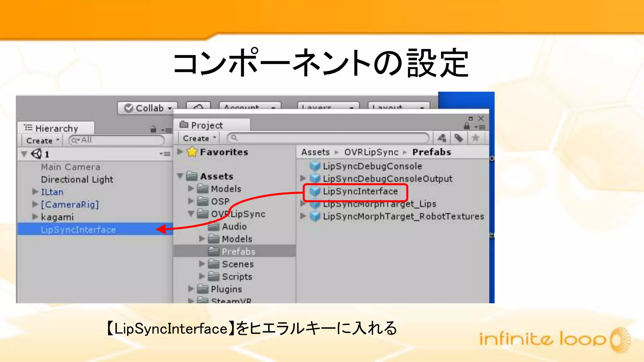Click the Unity scene icon

pyautogui.click(x=36, y=154)
